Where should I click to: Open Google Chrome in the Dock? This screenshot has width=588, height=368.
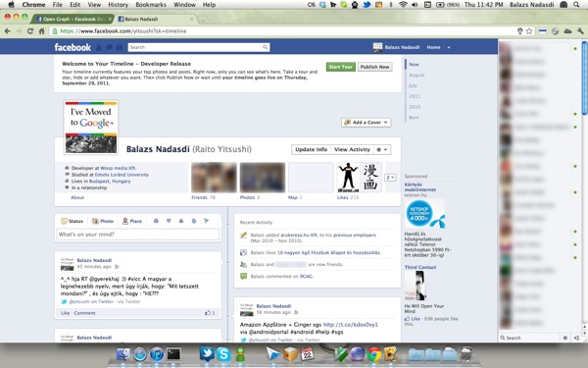(374, 354)
